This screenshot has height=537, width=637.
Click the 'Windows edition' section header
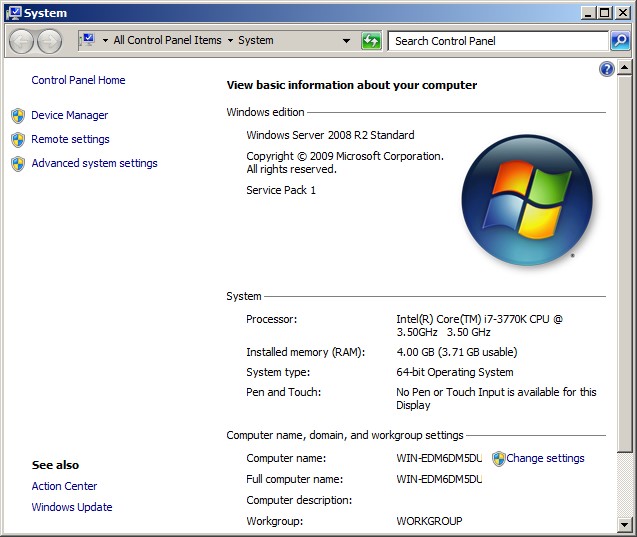pos(265,112)
